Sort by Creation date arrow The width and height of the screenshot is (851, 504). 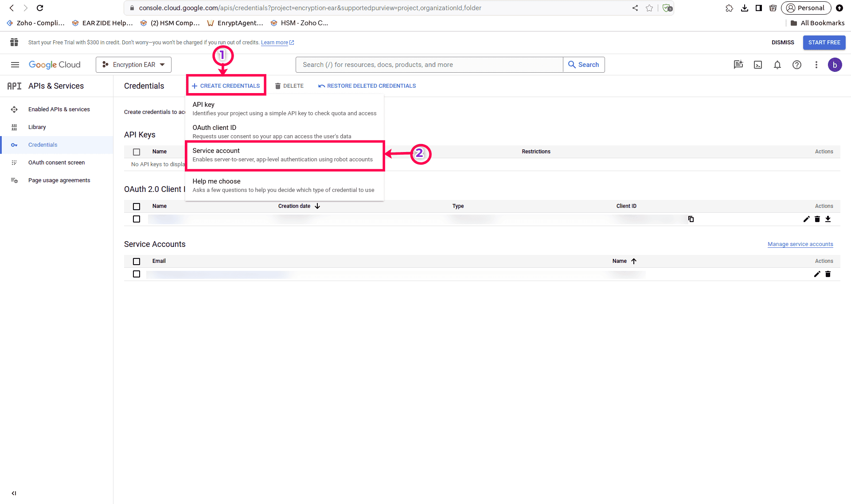pyautogui.click(x=317, y=206)
